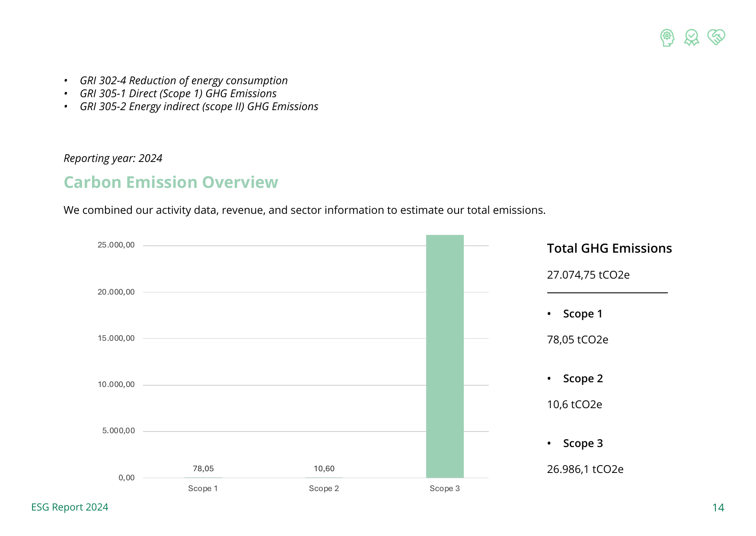Click the green Scope 3 bar in the chart

445,356
